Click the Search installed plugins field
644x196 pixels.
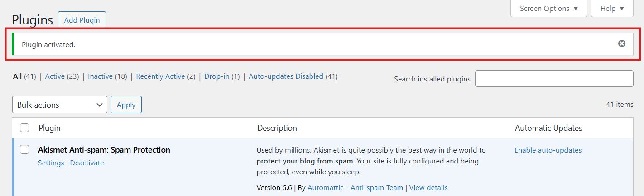point(554,79)
